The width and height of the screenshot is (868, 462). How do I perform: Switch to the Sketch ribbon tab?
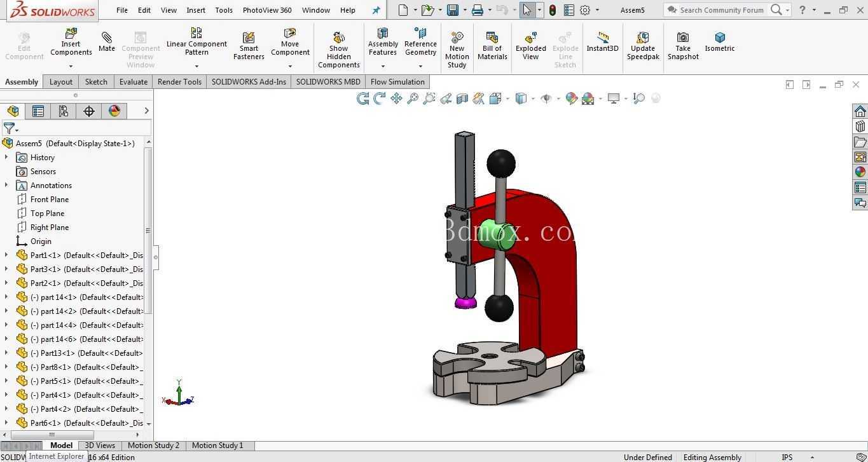(x=96, y=82)
